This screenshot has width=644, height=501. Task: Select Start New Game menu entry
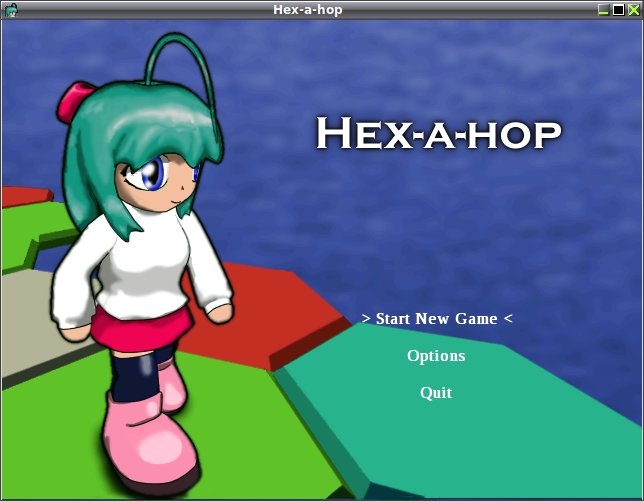click(x=437, y=319)
